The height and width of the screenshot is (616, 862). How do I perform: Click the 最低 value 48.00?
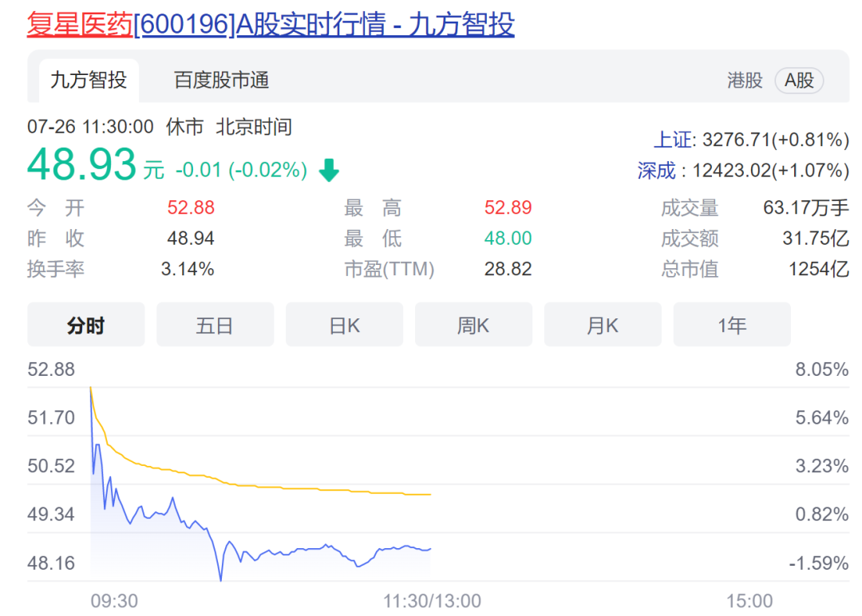click(x=508, y=239)
